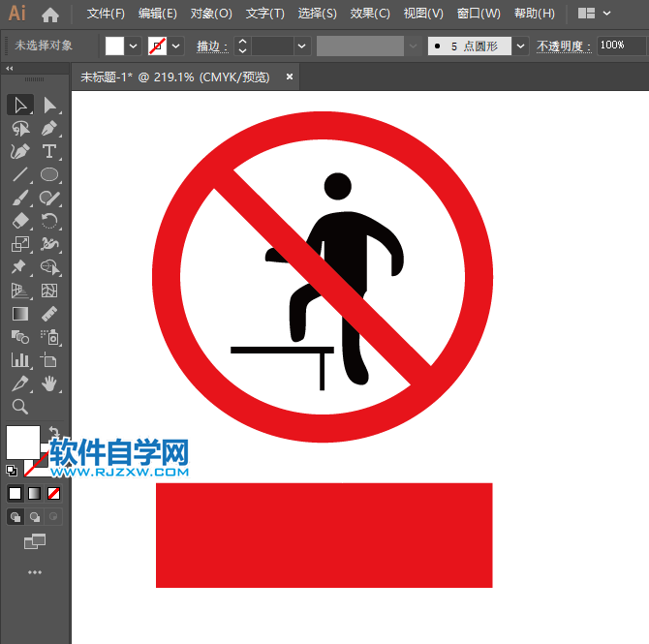Viewport: 649px width, 644px height.
Task: Set paint type to Color
Action: 15,493
